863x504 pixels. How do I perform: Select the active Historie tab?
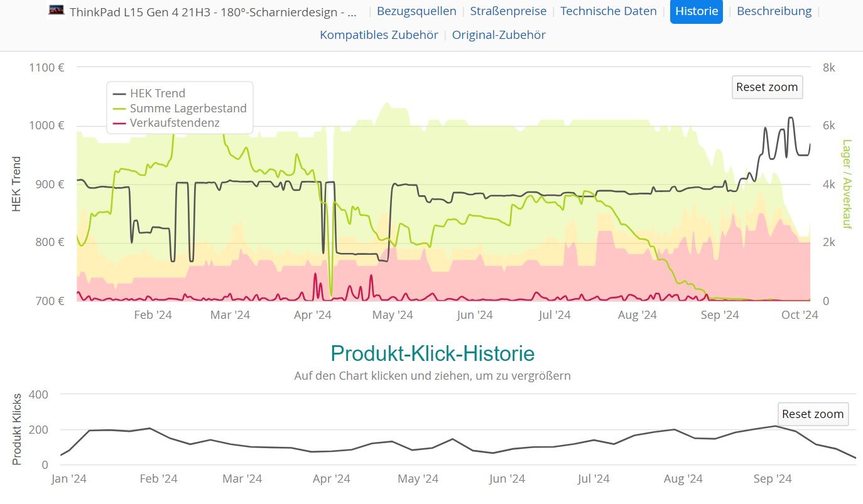(697, 11)
